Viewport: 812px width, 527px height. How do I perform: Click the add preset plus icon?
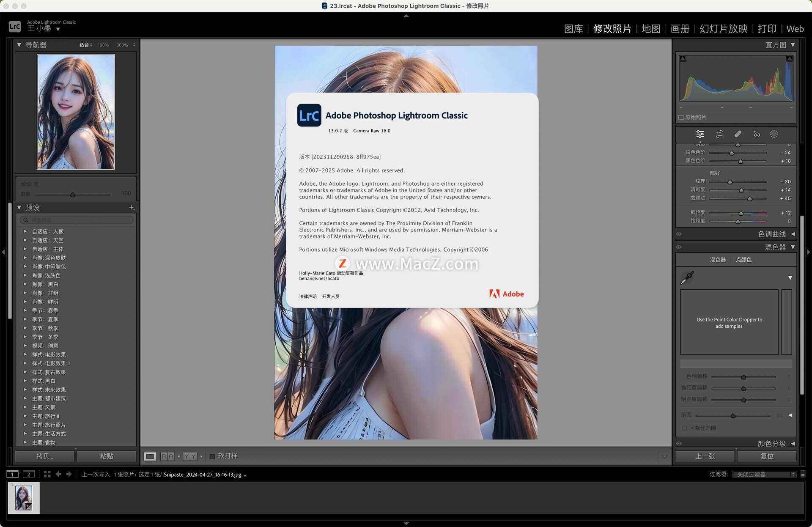tap(132, 208)
